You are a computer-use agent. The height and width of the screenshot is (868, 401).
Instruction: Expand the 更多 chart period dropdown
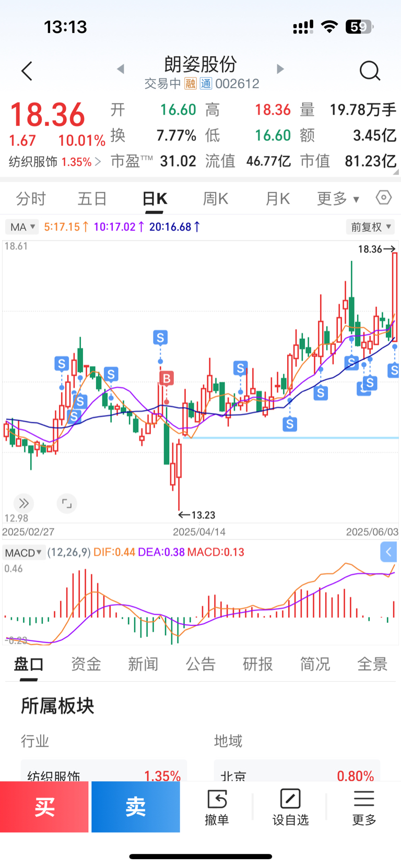338,198
